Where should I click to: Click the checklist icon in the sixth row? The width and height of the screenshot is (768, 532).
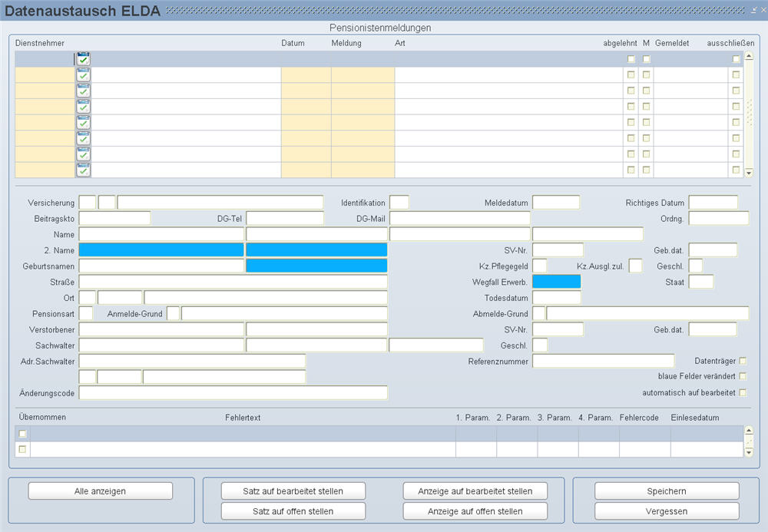click(83, 138)
